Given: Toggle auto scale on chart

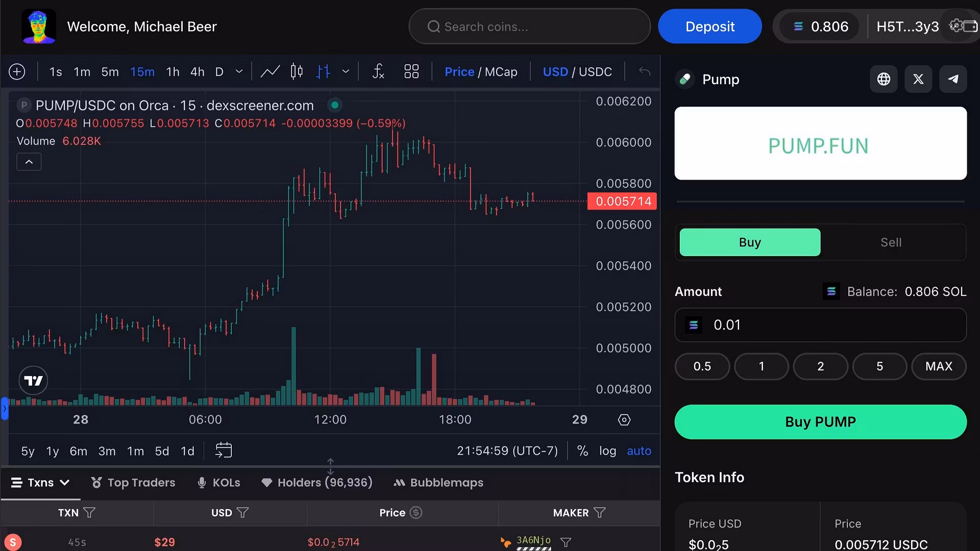Looking at the screenshot, I should [x=639, y=451].
